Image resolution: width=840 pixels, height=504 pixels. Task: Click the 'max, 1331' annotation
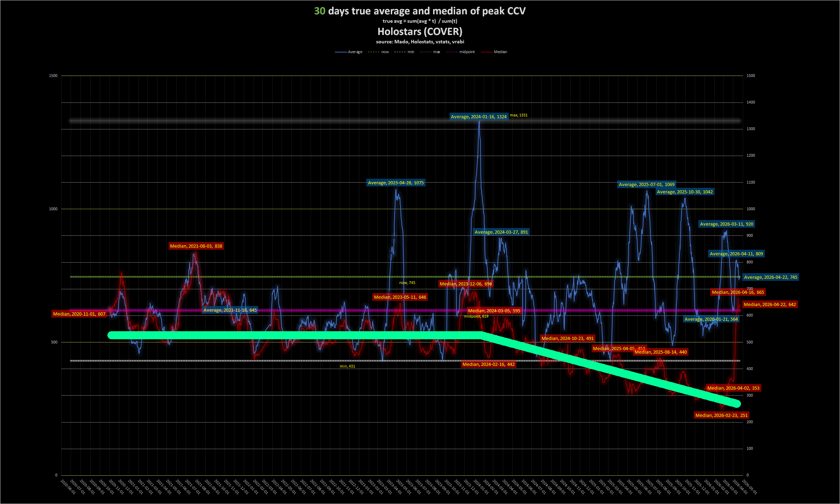coord(518,115)
